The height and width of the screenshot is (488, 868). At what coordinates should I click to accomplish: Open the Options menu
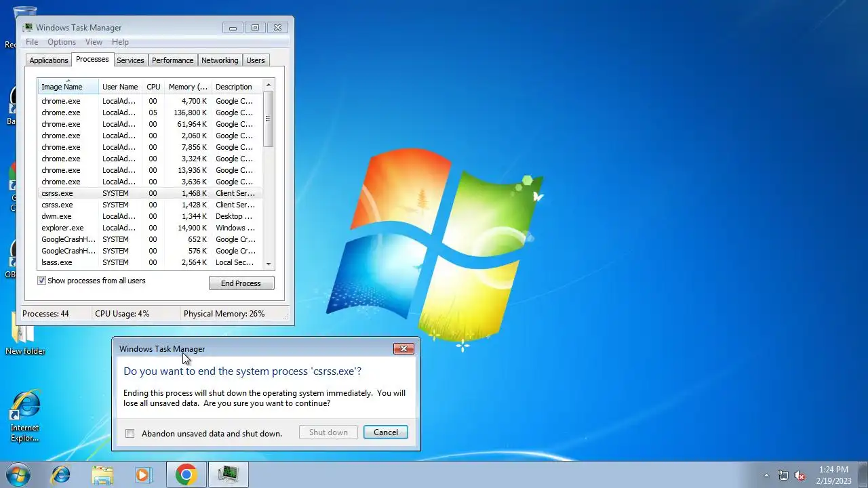click(x=62, y=42)
